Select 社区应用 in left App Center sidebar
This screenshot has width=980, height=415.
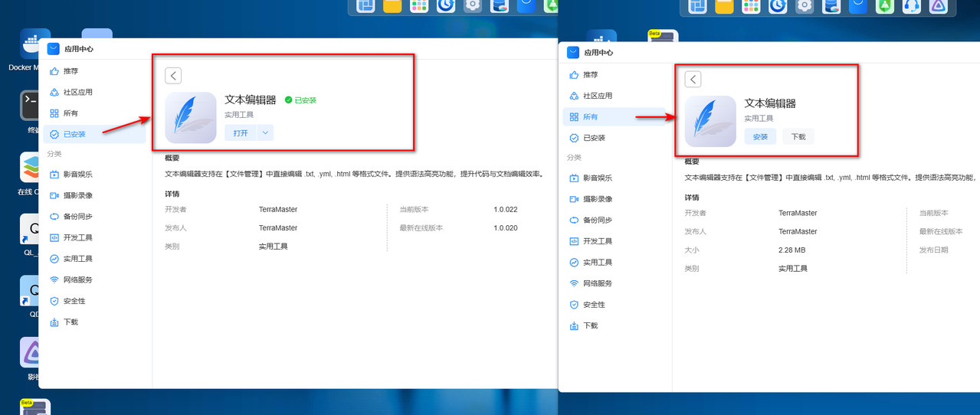point(94,92)
